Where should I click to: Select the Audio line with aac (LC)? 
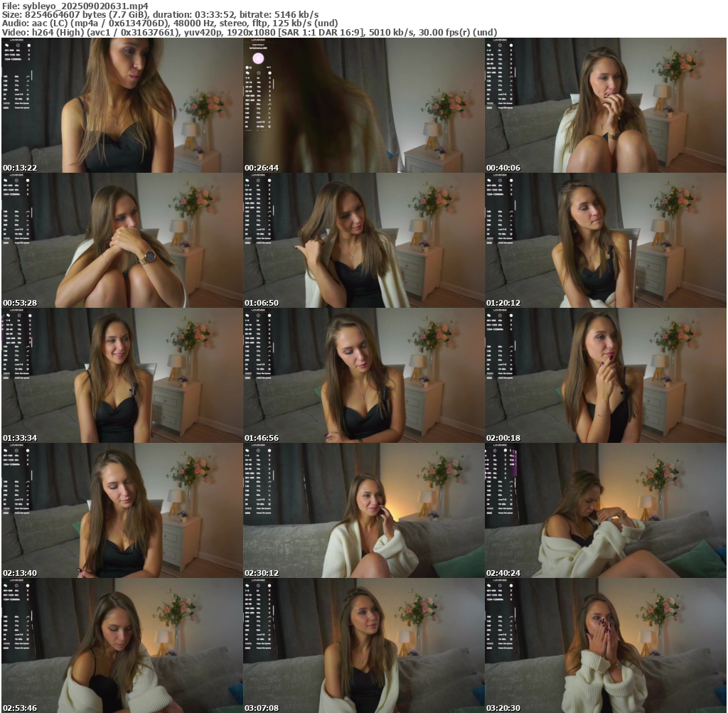pos(170,23)
